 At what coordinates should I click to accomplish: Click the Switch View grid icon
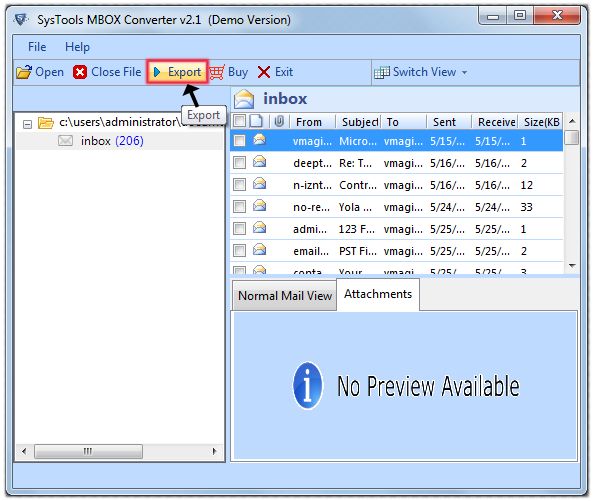[381, 72]
